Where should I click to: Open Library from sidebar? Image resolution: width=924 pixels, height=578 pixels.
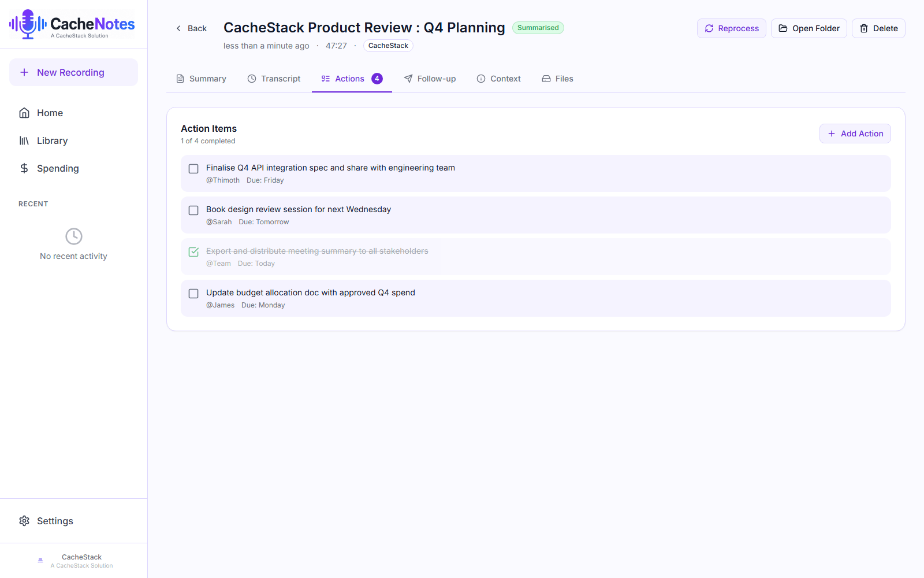pyautogui.click(x=73, y=140)
